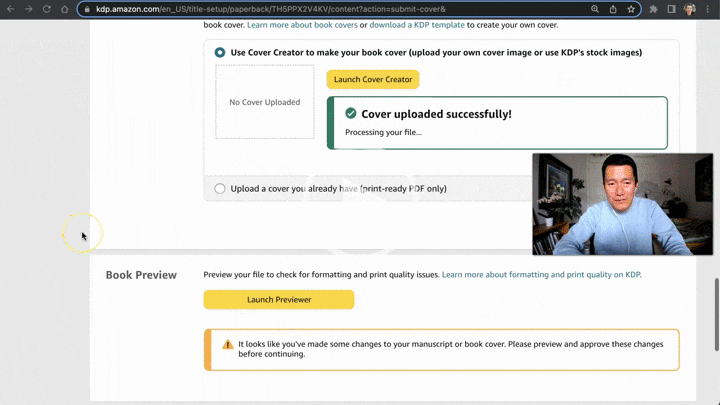
Task: Click the No Cover Uploaded thumbnail
Action: click(265, 102)
